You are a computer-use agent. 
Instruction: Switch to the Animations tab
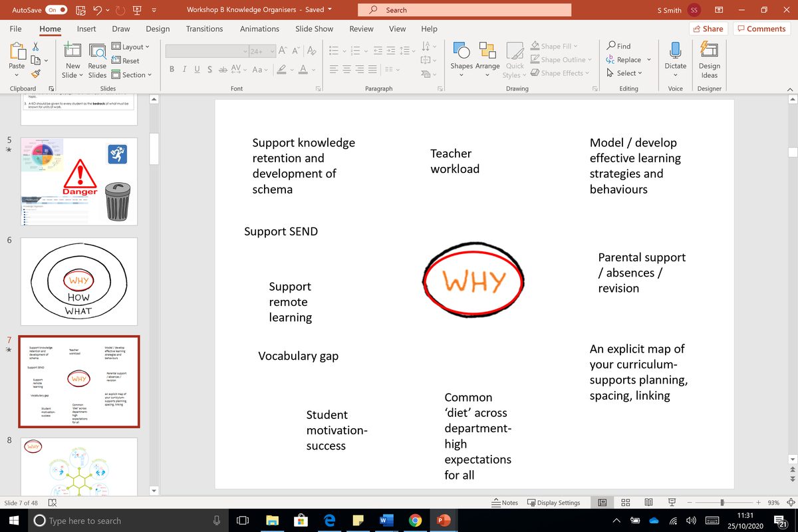point(259,29)
